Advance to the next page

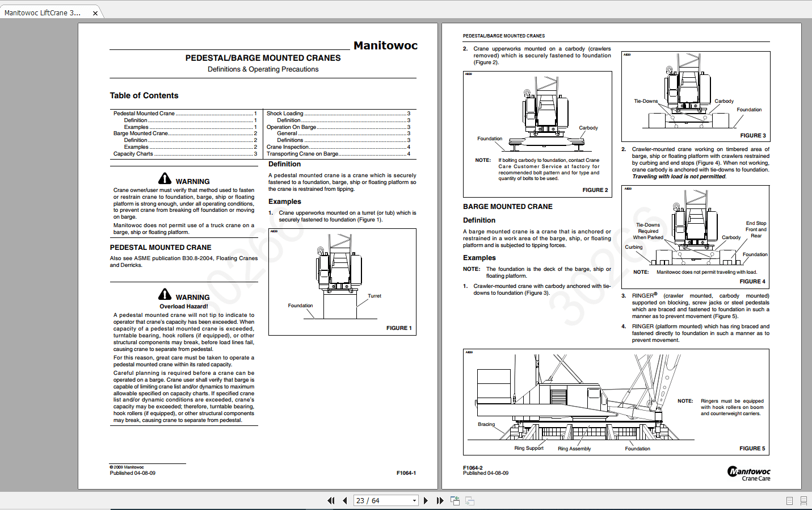click(x=426, y=500)
